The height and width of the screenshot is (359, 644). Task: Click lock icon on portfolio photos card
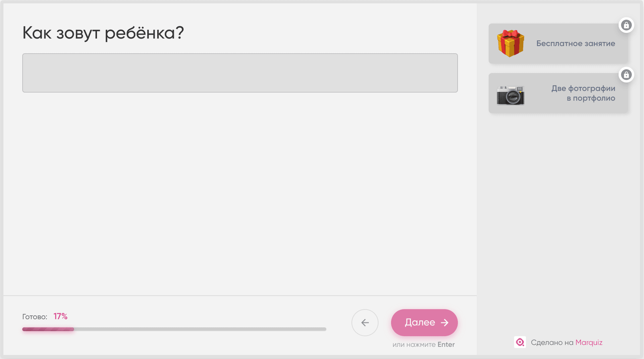[x=626, y=75]
